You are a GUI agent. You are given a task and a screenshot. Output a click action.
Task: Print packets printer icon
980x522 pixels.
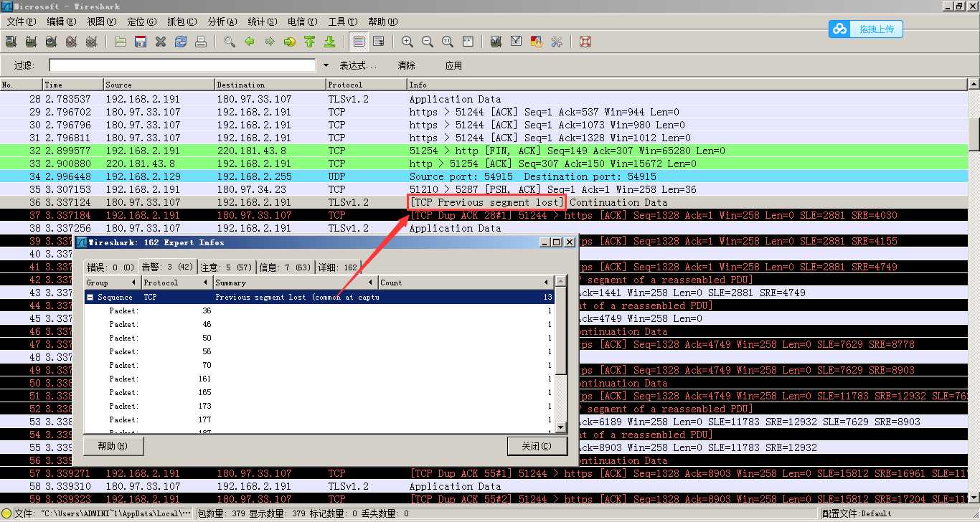click(x=201, y=42)
